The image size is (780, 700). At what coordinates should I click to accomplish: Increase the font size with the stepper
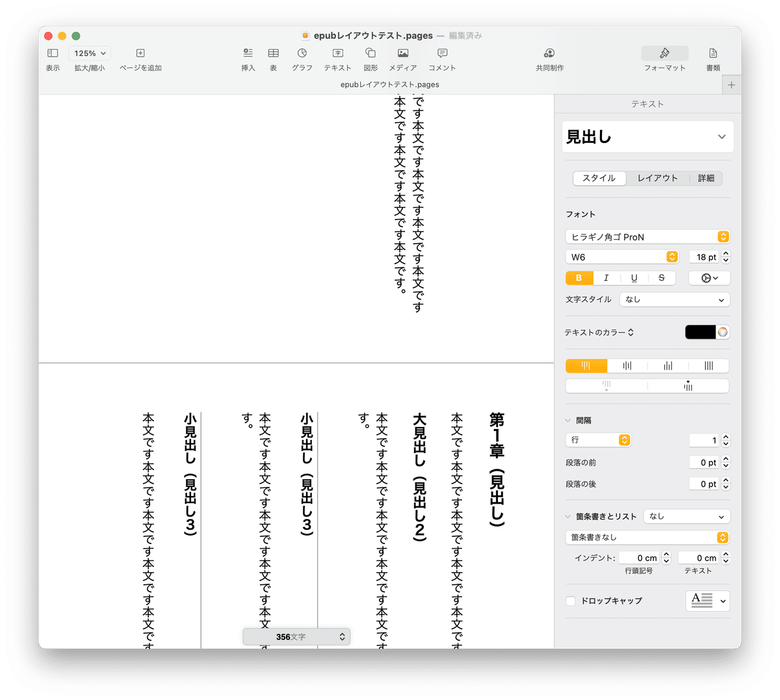coord(726,253)
